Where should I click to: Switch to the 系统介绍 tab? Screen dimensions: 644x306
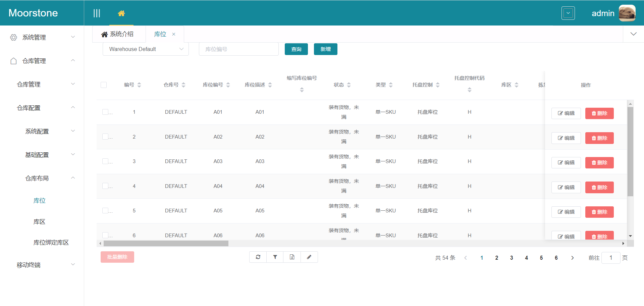118,34
